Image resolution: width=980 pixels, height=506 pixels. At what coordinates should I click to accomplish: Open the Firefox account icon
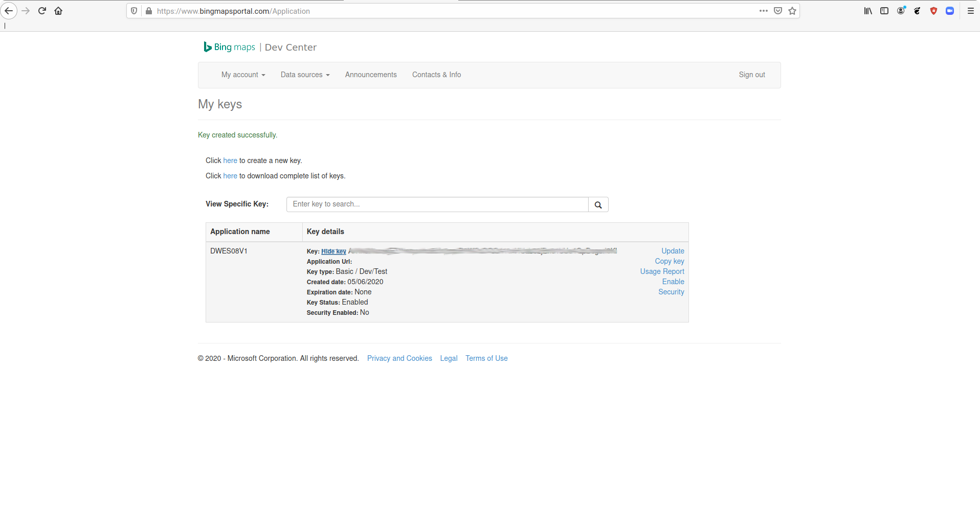pos(901,11)
